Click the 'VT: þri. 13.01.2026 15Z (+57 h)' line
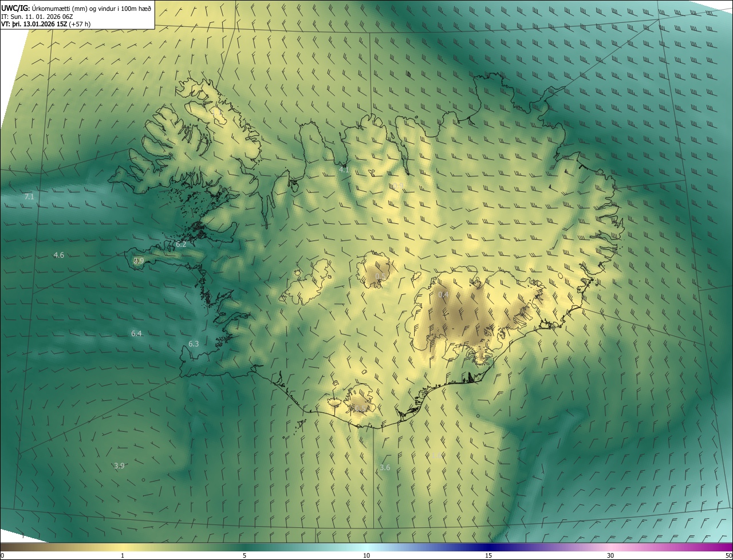Viewport: 733px width, 560px height. click(46, 24)
